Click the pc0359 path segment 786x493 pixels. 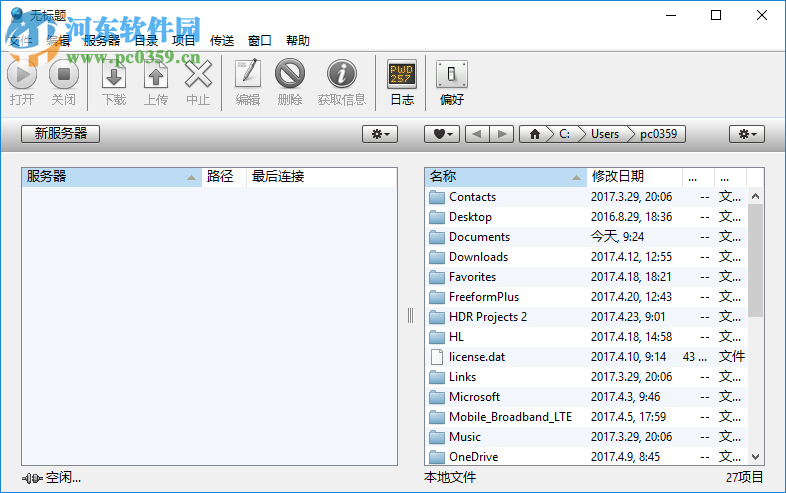point(658,134)
